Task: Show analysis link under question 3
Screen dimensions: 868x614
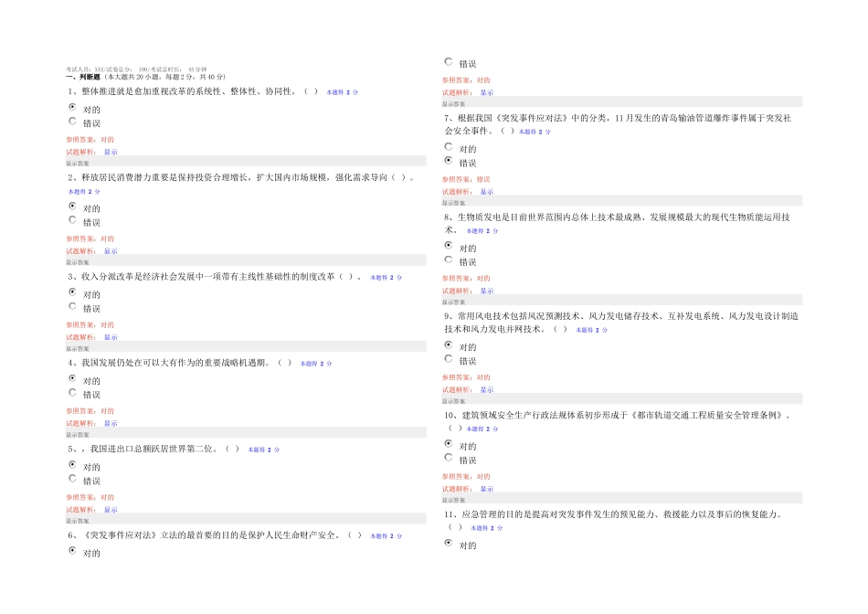Action: tap(111, 337)
